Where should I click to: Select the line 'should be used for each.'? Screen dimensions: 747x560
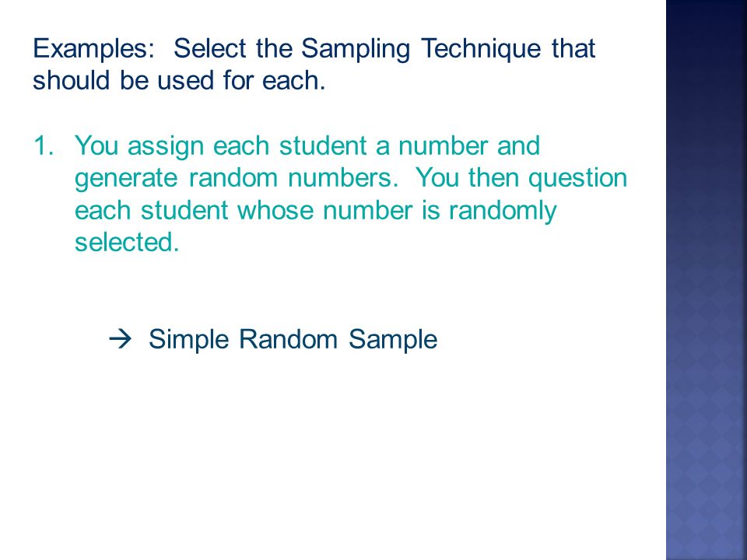click(179, 80)
